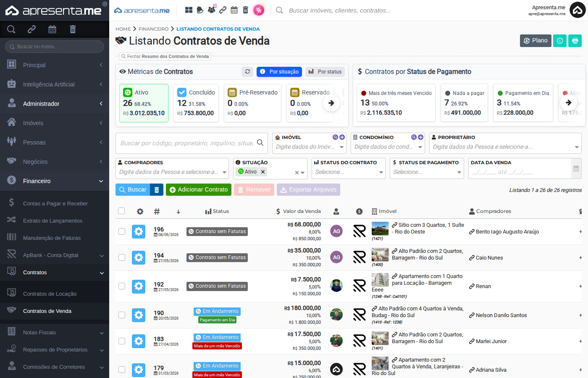Open the sidebar calendar icon
This screenshot has height=378, width=588.
tap(52, 29)
